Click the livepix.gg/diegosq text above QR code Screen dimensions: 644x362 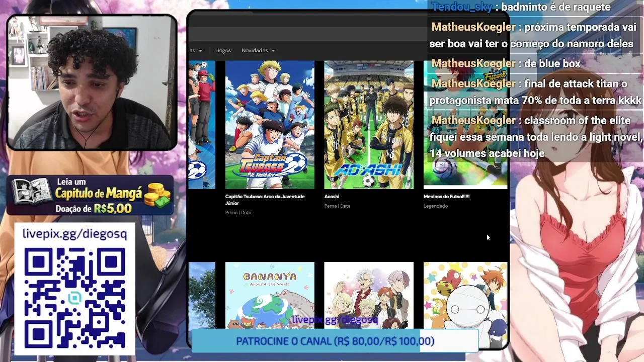coord(74,234)
